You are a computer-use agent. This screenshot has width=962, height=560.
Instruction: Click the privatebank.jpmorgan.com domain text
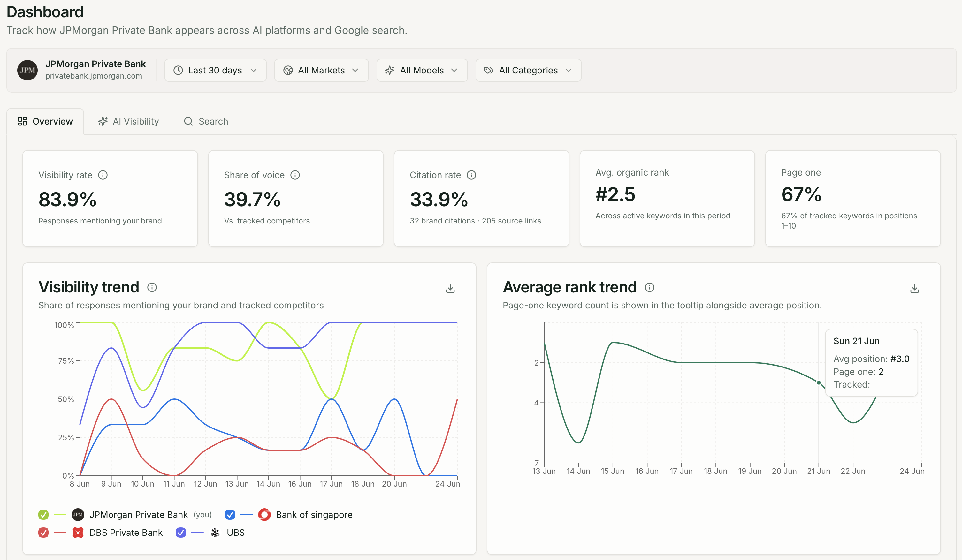pos(94,76)
